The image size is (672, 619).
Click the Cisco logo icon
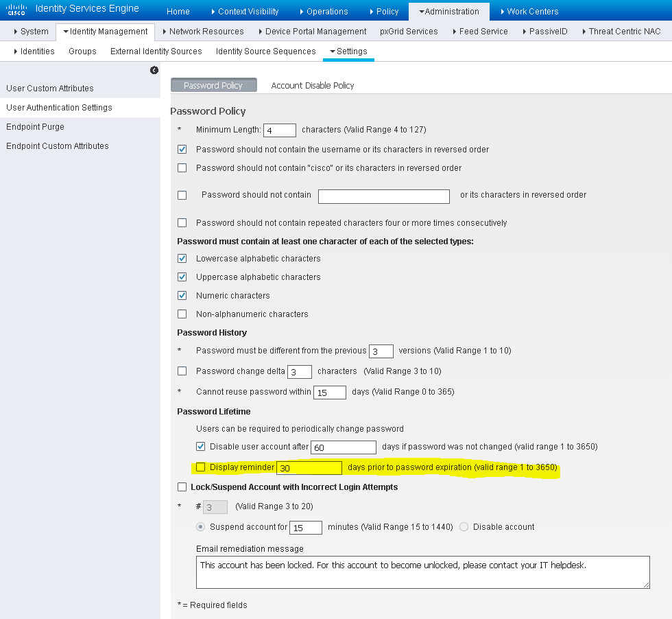(16, 10)
